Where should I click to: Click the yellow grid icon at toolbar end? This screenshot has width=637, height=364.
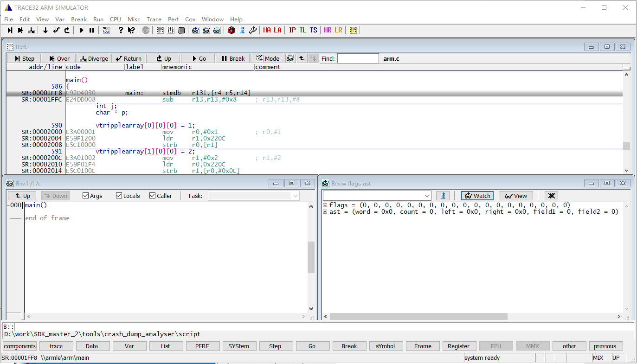click(x=354, y=30)
